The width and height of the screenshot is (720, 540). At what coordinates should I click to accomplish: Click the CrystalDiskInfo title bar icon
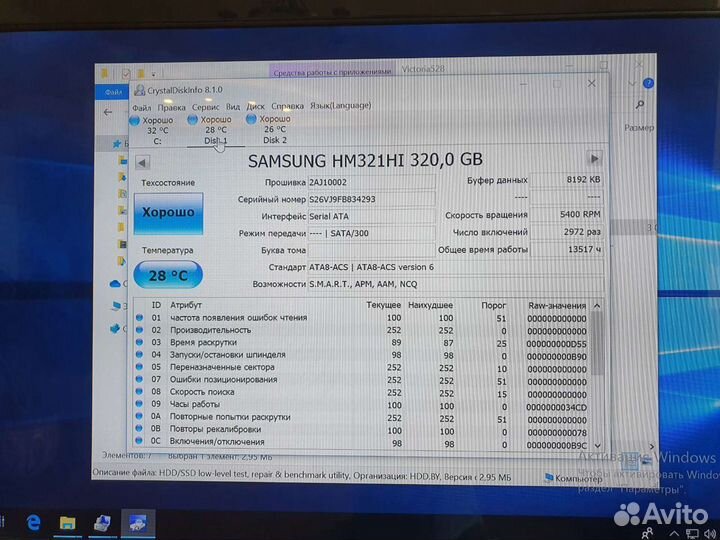[139, 90]
